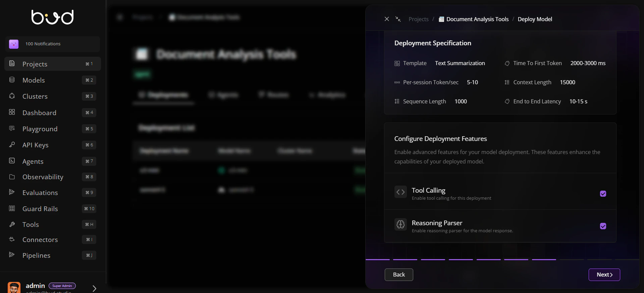Go to Evaluations in the sidebar
This screenshot has height=293, width=644.
click(x=53, y=192)
